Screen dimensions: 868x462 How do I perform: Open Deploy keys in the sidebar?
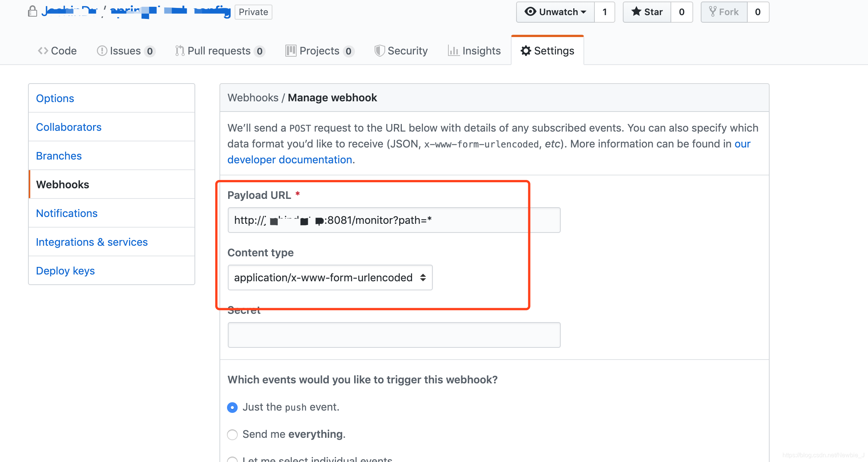[65, 271]
